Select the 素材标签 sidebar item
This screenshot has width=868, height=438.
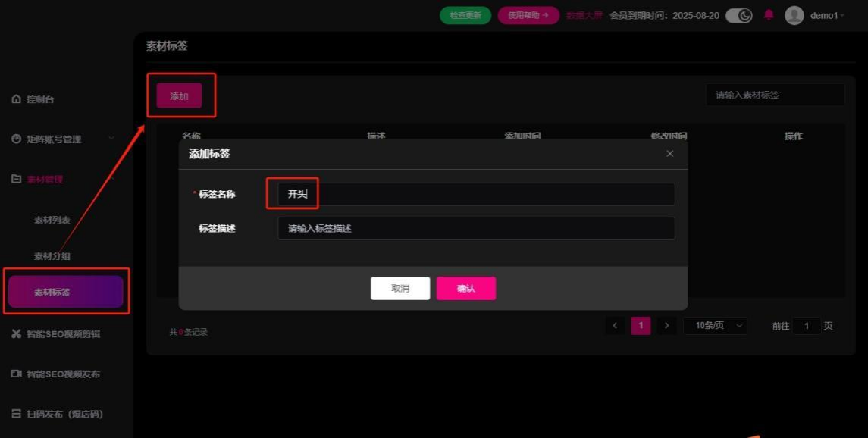pos(65,292)
